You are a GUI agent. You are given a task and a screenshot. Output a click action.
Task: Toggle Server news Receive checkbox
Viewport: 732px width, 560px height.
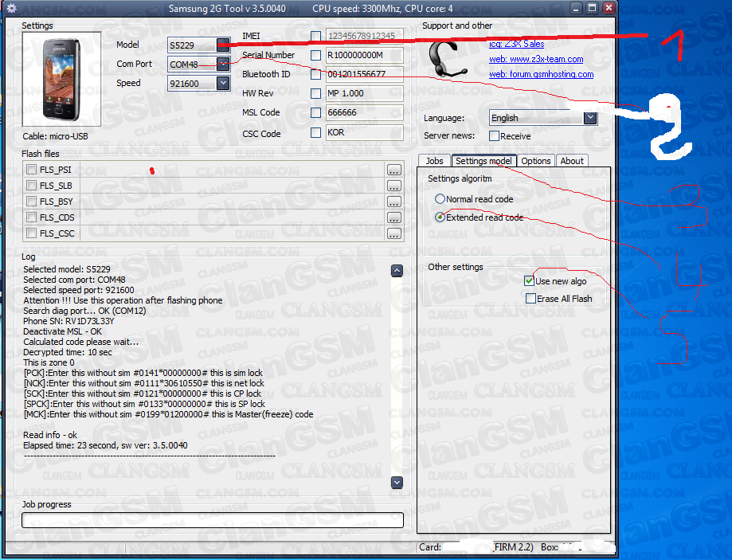[x=494, y=136]
